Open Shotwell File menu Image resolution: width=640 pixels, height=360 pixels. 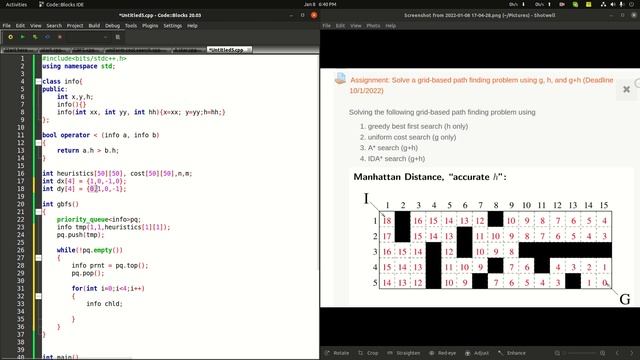coord(327,26)
